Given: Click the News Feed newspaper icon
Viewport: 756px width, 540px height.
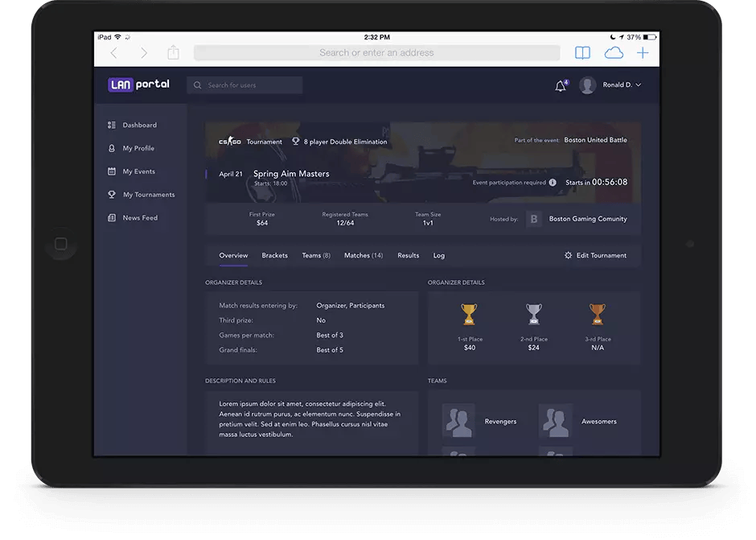Looking at the screenshot, I should click(x=111, y=217).
